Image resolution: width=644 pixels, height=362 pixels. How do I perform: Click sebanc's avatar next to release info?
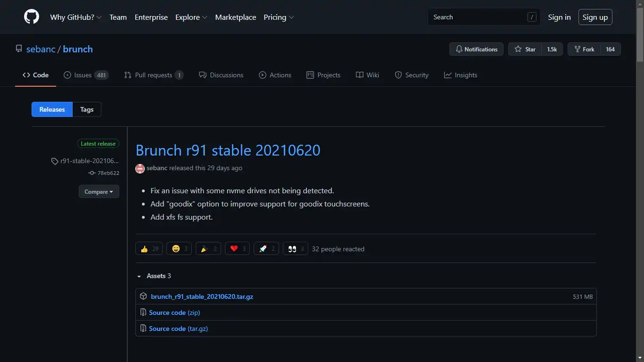pyautogui.click(x=140, y=168)
